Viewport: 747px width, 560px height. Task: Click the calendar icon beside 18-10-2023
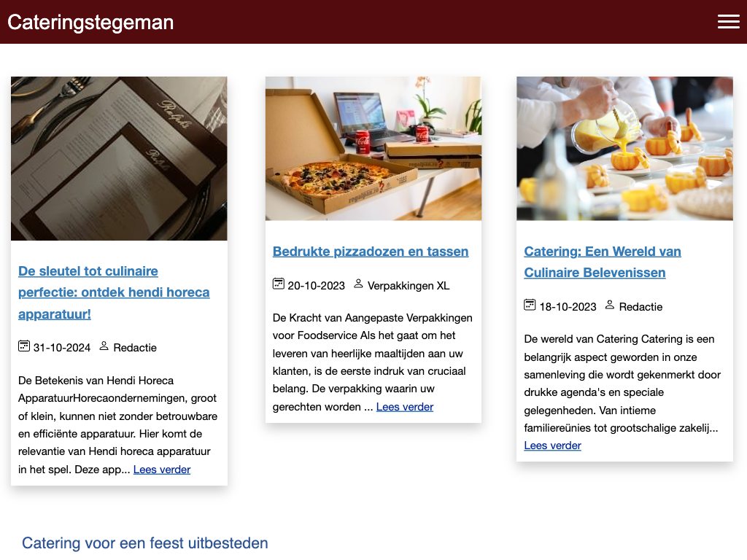(x=530, y=305)
